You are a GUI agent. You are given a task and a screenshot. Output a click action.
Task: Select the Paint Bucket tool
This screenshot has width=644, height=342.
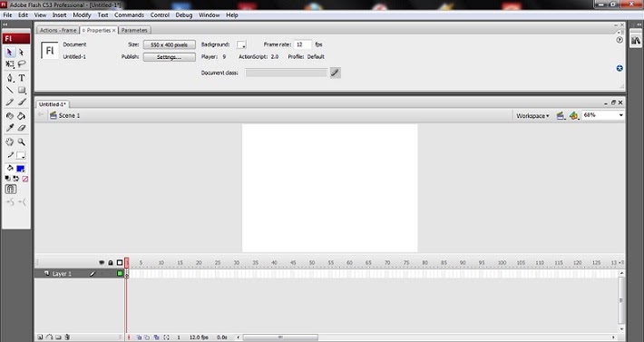22,116
